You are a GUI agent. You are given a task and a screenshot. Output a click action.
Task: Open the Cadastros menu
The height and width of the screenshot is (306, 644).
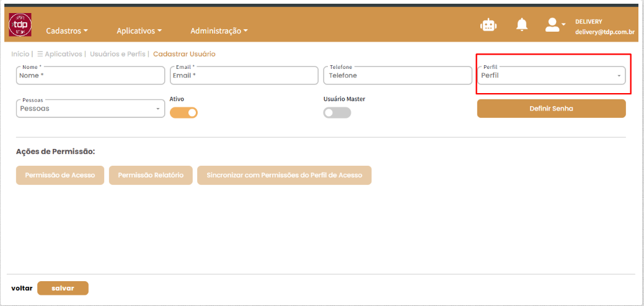67,31
